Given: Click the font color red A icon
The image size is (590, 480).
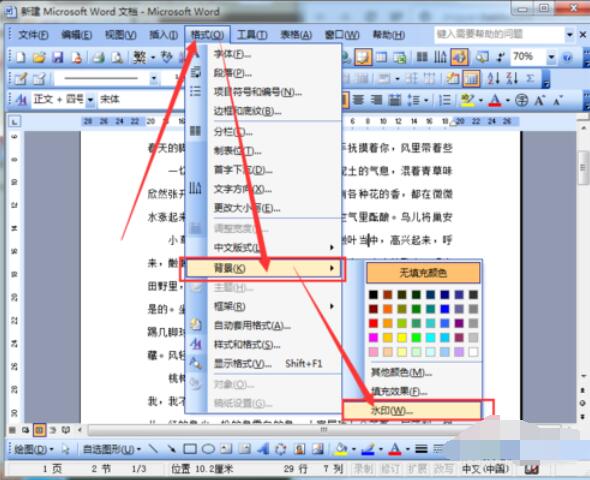Looking at the screenshot, I should (x=495, y=100).
